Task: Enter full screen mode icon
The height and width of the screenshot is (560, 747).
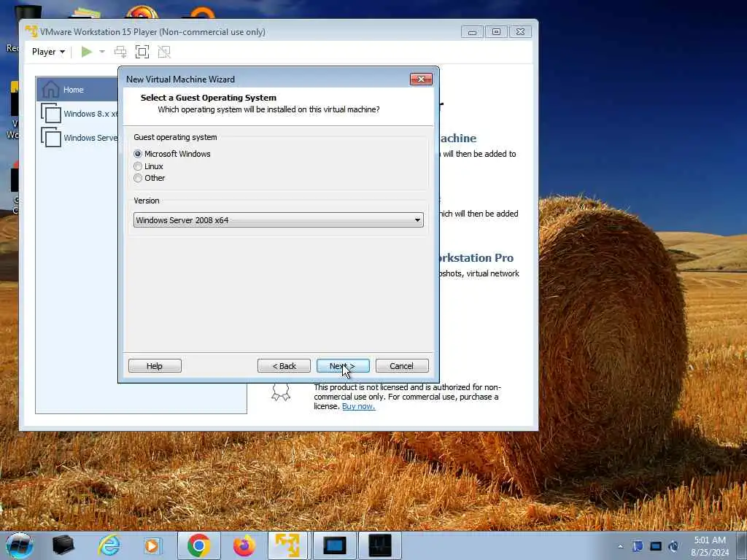Action: (142, 52)
